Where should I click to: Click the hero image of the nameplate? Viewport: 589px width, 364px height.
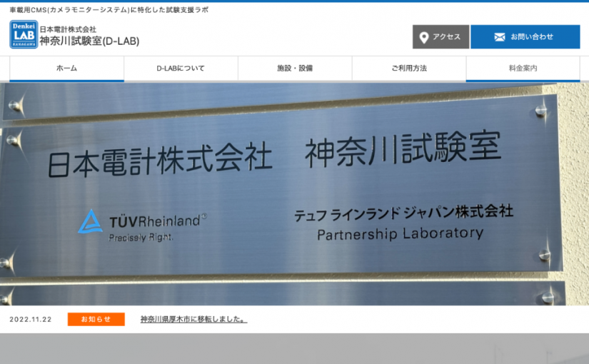point(294,194)
